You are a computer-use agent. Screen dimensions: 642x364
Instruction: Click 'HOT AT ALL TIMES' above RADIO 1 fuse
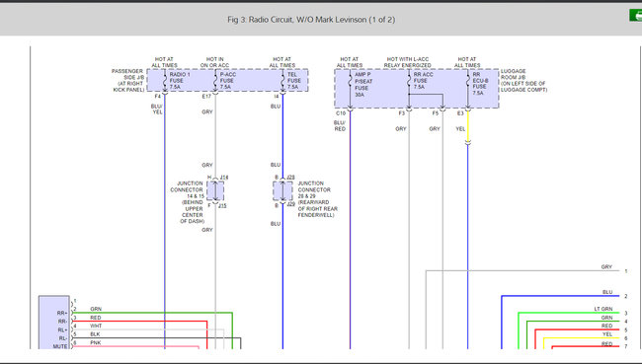pos(164,62)
